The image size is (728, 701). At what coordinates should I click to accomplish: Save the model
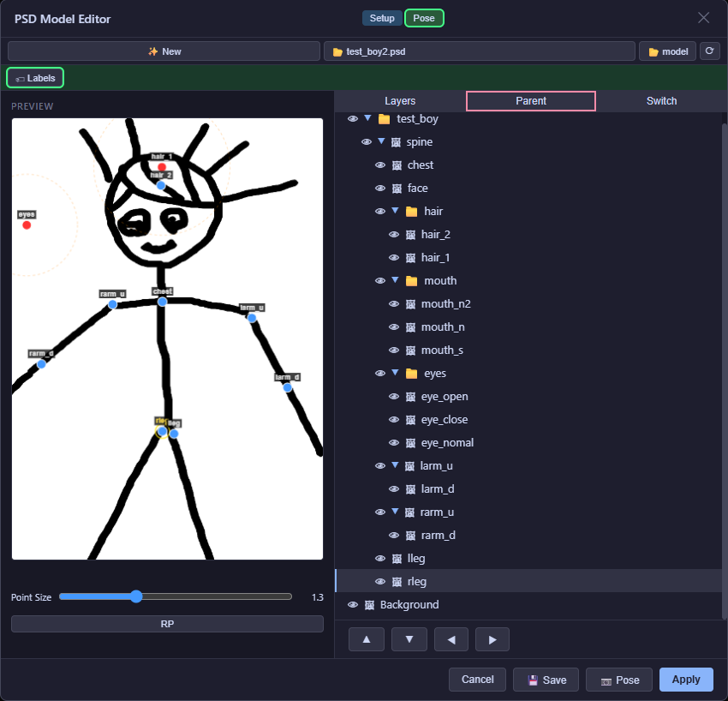tap(546, 680)
